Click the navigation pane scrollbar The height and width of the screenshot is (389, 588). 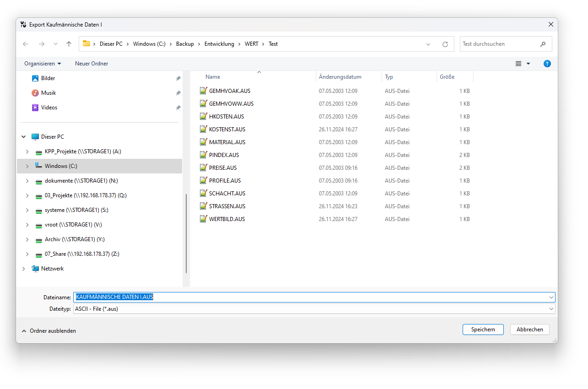point(186,233)
